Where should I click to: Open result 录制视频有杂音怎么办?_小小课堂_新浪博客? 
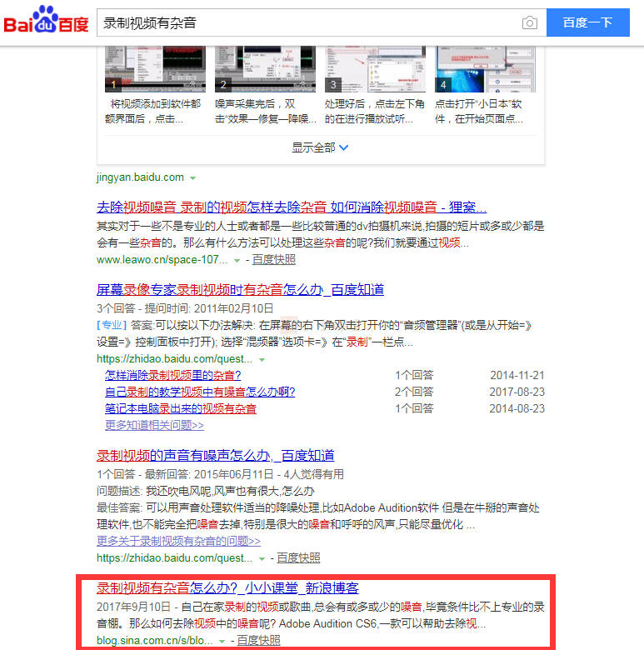point(227,587)
